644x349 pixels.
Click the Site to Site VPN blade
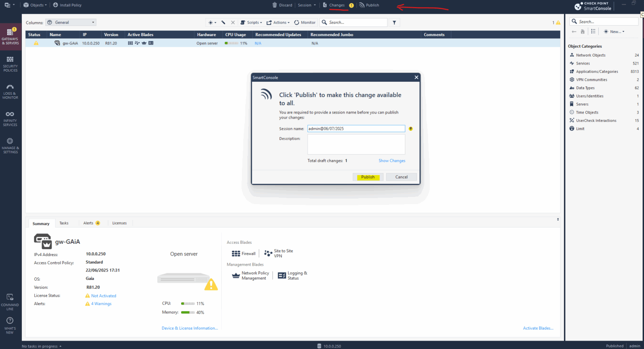(x=279, y=253)
